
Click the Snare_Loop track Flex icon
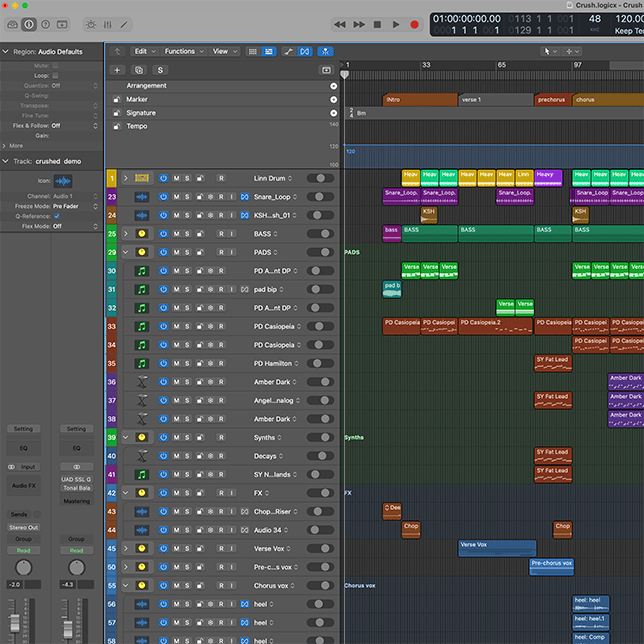(244, 197)
